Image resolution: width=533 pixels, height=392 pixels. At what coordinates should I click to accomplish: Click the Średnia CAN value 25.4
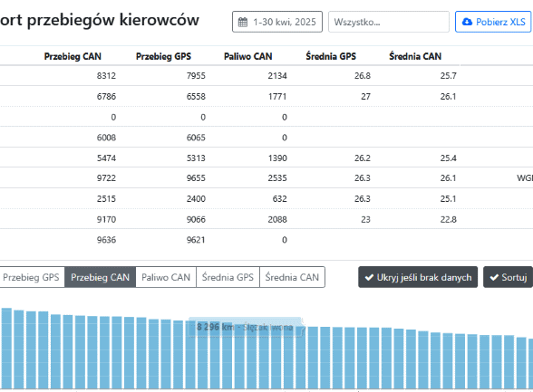449,158
